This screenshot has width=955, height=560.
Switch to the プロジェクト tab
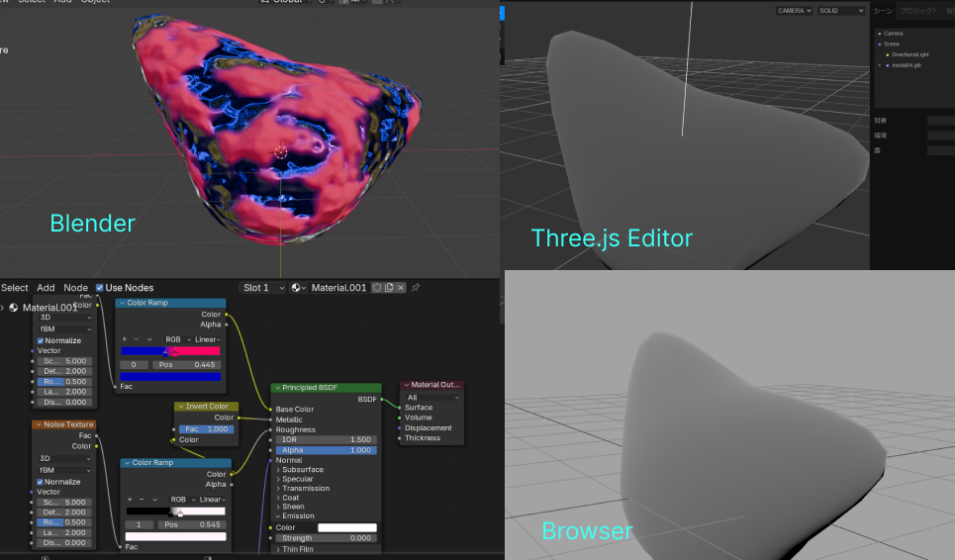click(919, 11)
